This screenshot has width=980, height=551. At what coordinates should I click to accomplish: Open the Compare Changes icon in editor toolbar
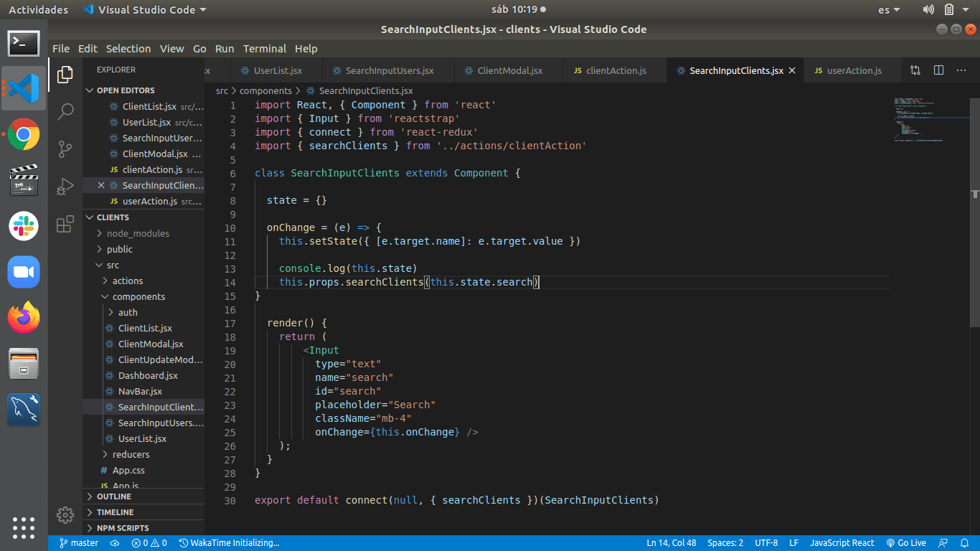click(915, 70)
